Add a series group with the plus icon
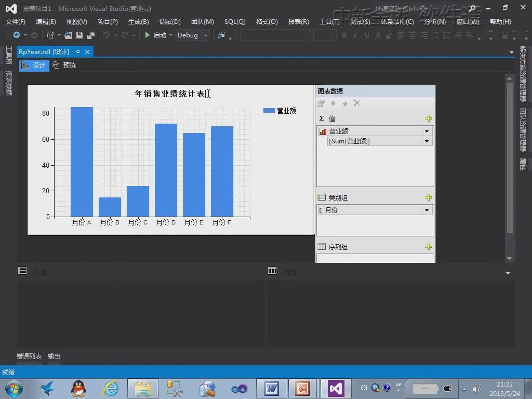 tap(429, 247)
